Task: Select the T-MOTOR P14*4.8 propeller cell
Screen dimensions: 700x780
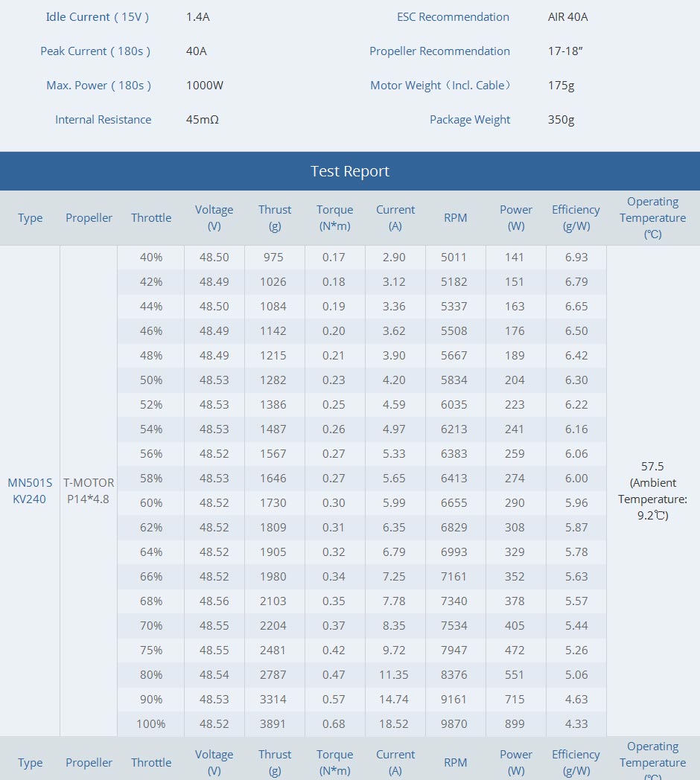Action: [x=89, y=490]
